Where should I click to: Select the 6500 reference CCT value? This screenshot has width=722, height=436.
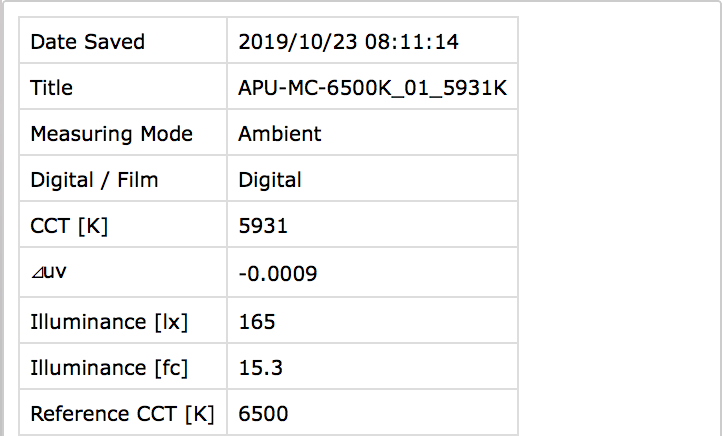(264, 413)
